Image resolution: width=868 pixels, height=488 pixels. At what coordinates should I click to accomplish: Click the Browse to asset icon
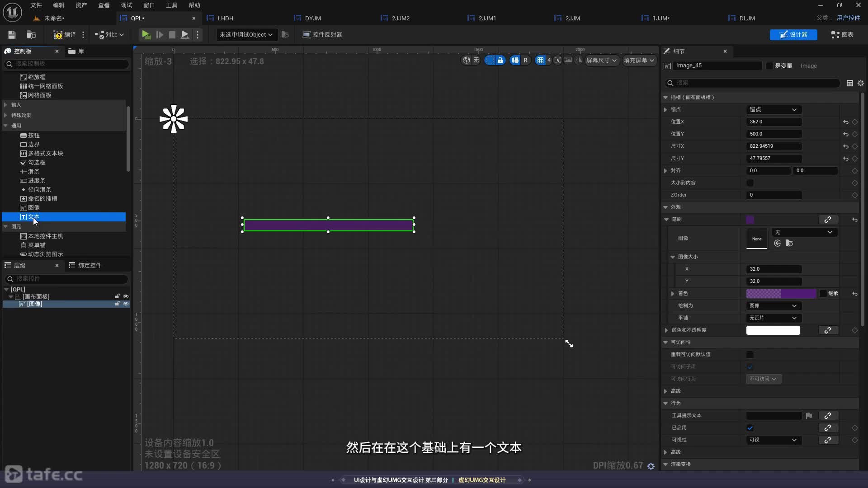tap(31, 35)
